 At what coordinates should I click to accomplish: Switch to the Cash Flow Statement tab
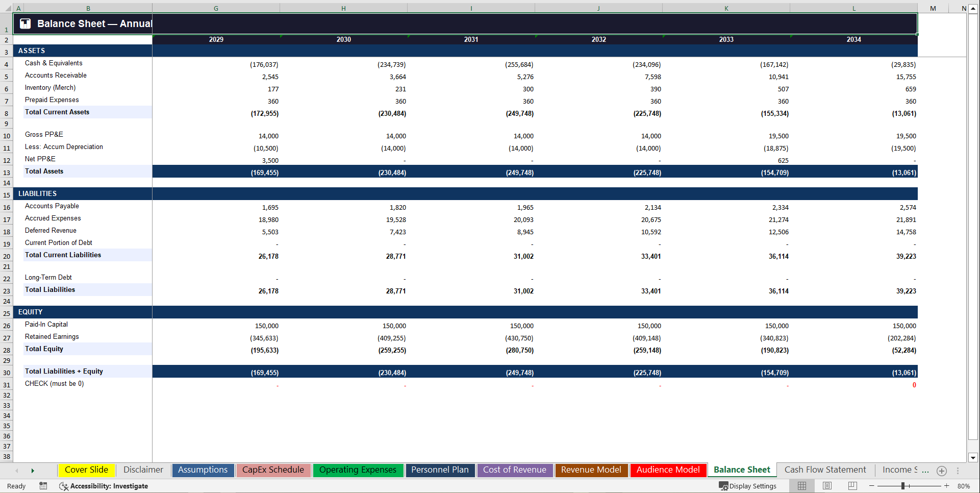click(825, 470)
